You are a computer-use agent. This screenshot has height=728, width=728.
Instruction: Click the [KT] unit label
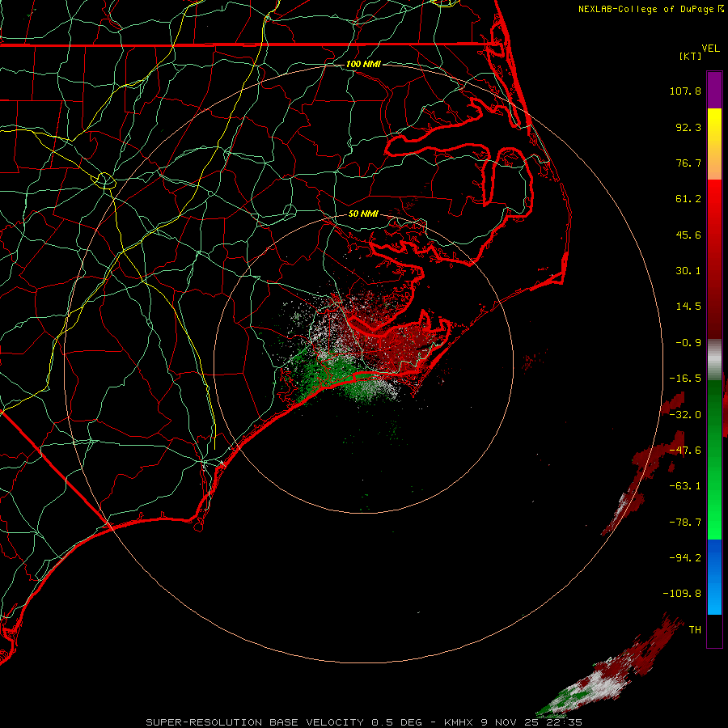click(690, 56)
